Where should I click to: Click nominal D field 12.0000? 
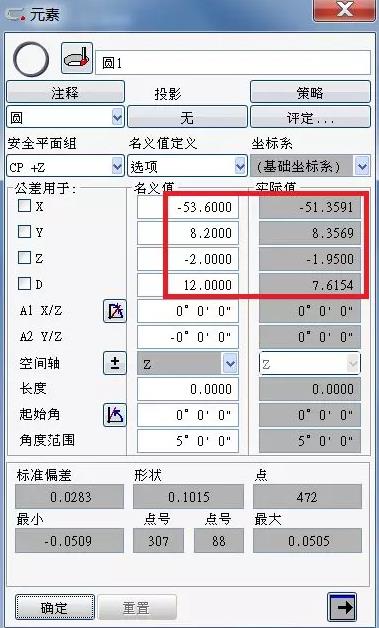click(188, 285)
